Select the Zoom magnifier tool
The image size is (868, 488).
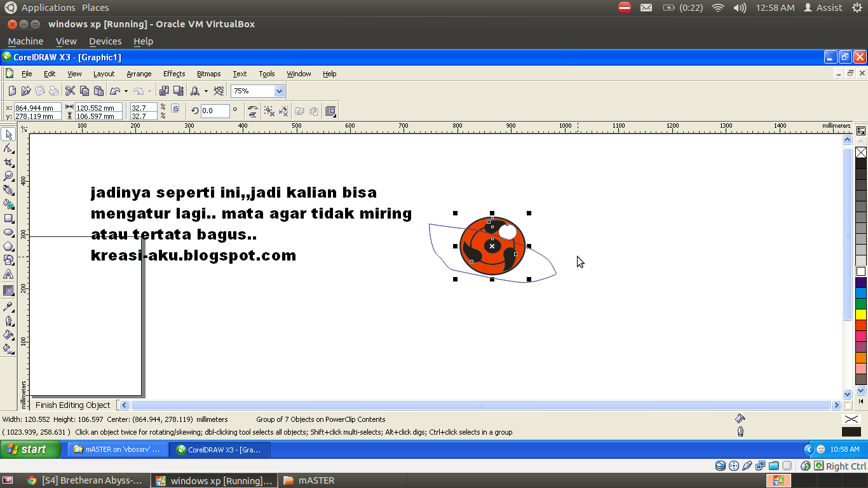(x=8, y=176)
